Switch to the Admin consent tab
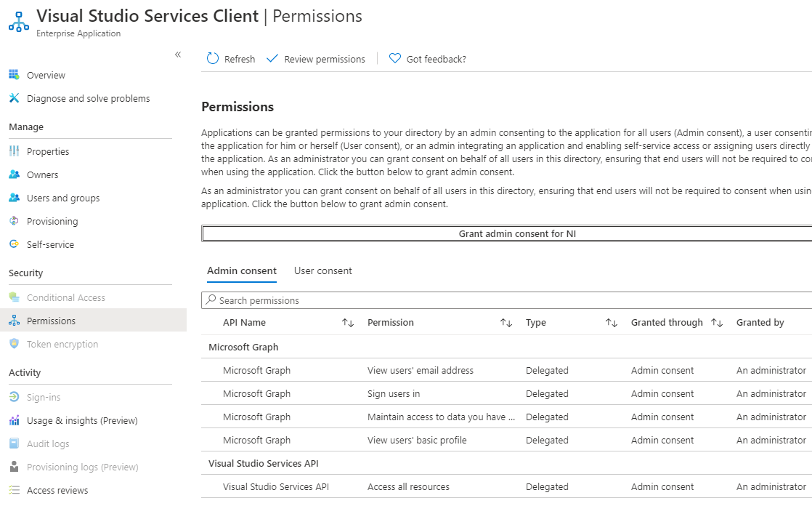This screenshot has width=812, height=506. [x=242, y=270]
